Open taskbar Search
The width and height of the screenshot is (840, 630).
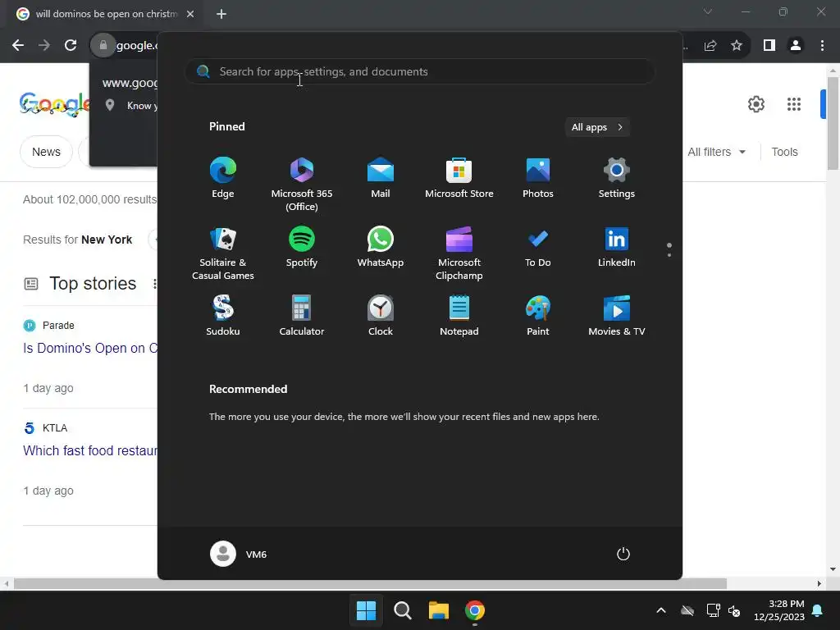click(x=402, y=610)
